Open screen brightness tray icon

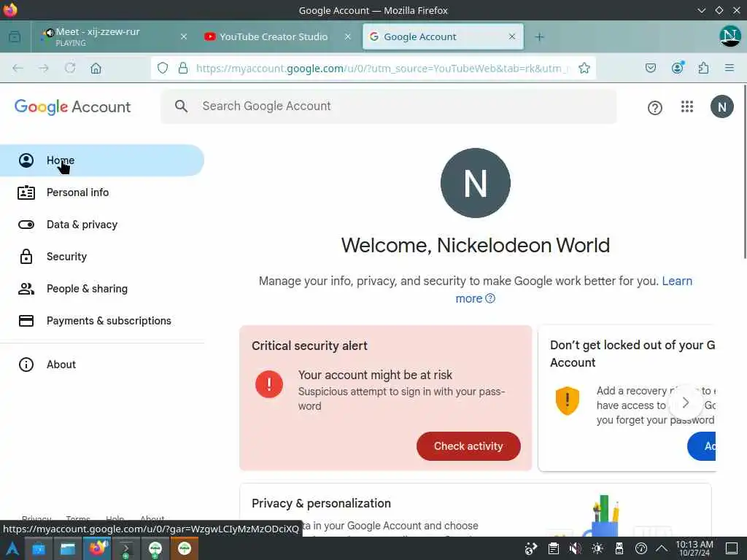[597, 548]
